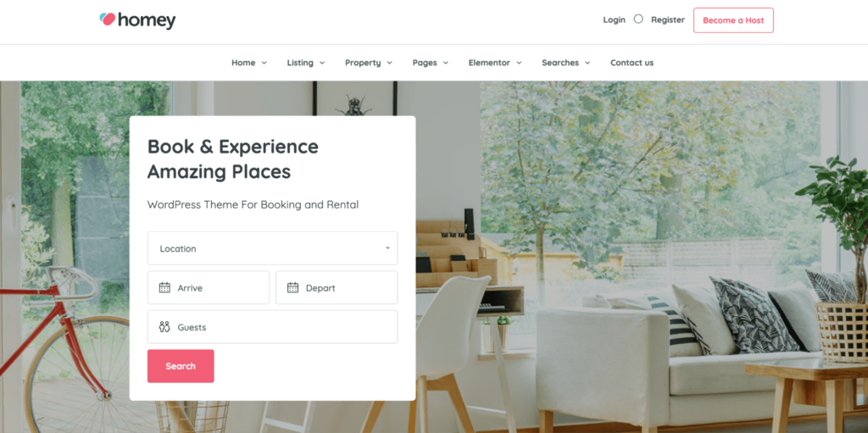Click the homey heart logo icon
The width and height of the screenshot is (868, 433).
point(108,19)
